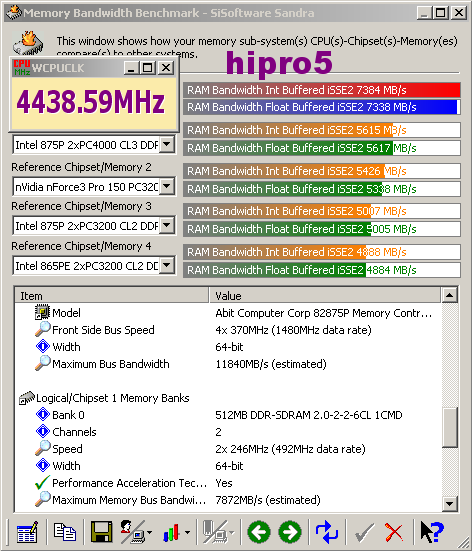Select red RAM Bandwidth Int 7384 MB/s bar
The image size is (472, 551).
tap(322, 90)
